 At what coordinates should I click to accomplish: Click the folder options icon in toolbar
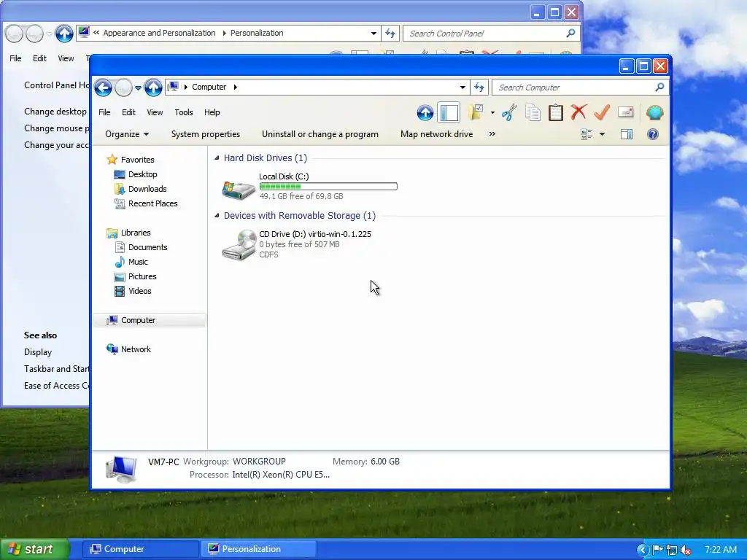pos(476,112)
